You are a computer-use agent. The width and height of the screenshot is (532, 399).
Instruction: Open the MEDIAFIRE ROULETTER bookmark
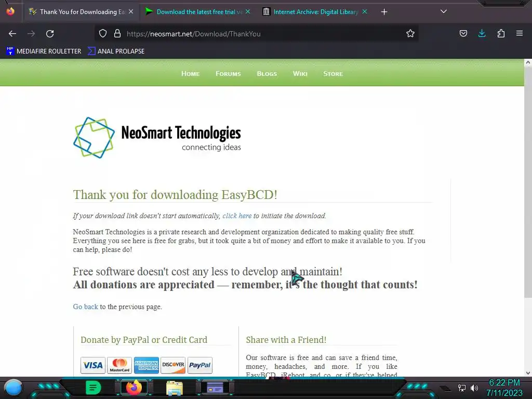click(x=44, y=51)
